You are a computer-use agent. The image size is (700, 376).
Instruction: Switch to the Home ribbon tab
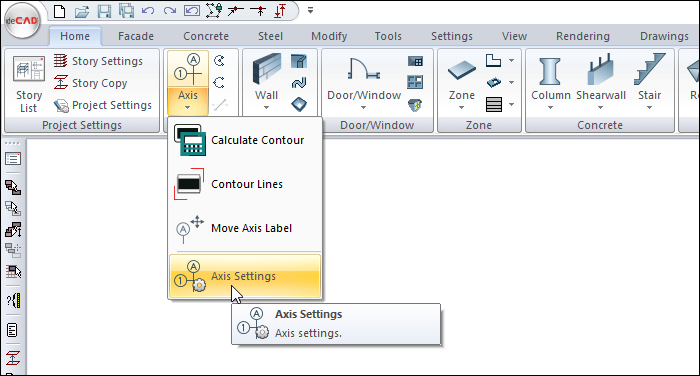point(75,36)
